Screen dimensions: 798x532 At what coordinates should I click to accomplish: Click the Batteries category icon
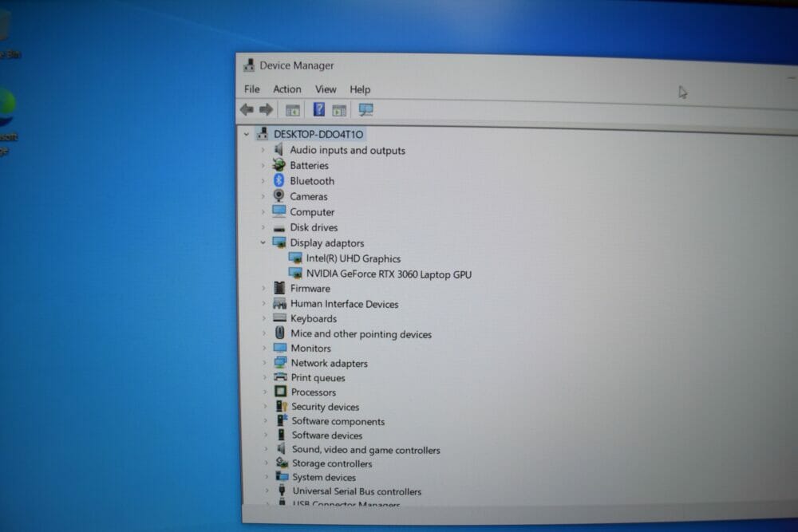pos(279,165)
